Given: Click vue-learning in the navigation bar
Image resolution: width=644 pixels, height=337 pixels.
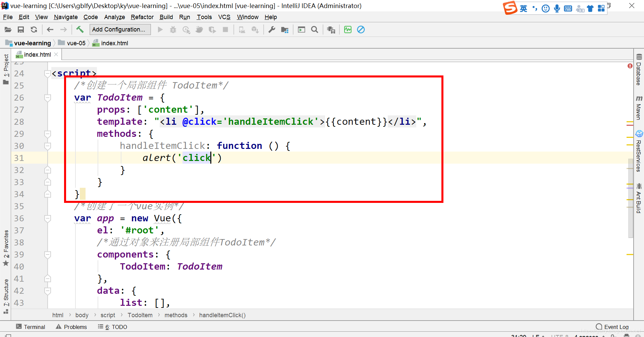Looking at the screenshot, I should tap(29, 43).
